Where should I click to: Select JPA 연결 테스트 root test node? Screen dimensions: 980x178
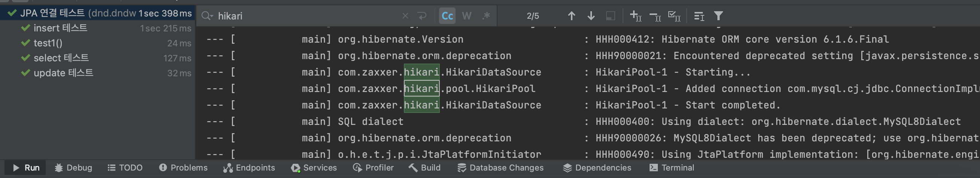98,13
